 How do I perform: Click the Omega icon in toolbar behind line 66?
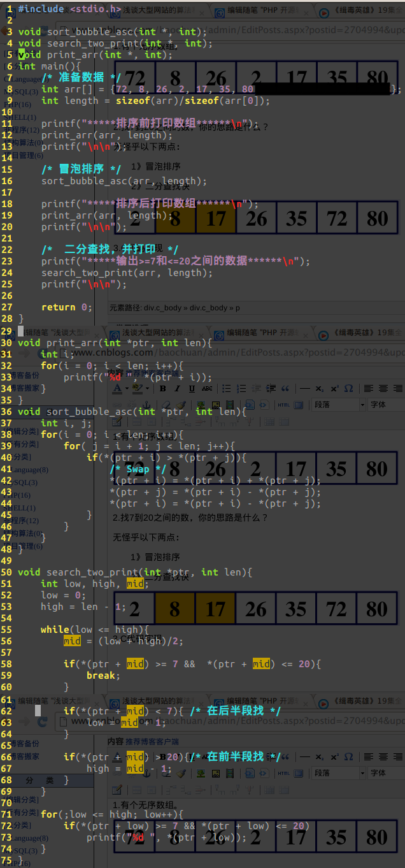point(348,757)
